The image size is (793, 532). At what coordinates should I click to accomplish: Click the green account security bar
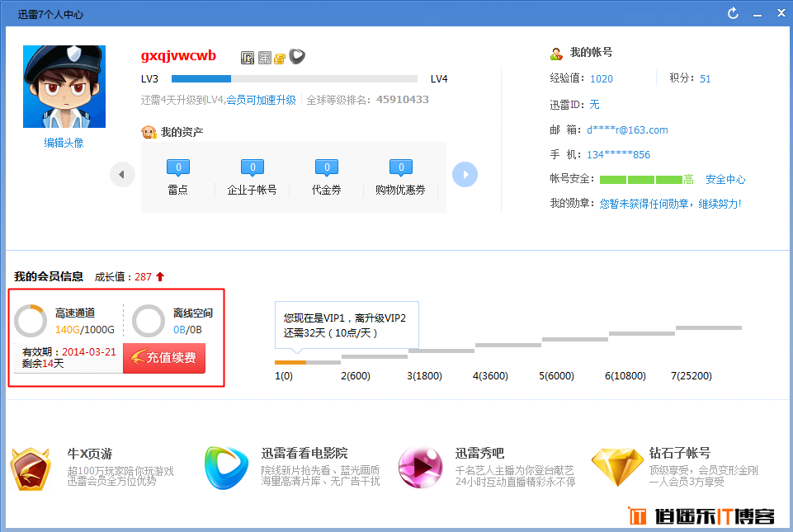pos(641,180)
